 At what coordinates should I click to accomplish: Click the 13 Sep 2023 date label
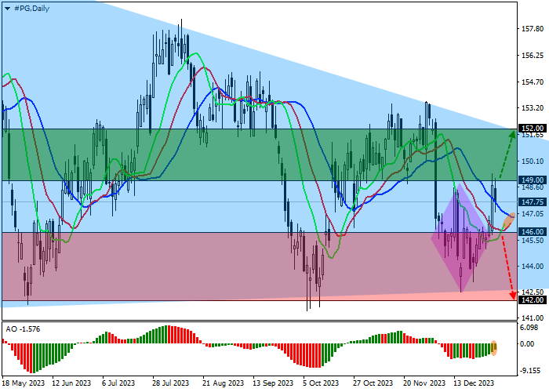(273, 383)
